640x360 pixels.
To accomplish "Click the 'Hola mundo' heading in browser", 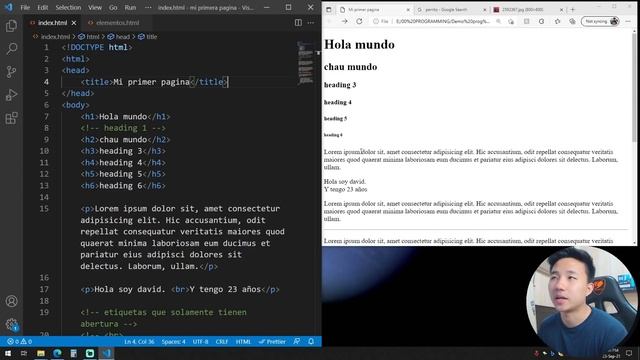I will coord(359,44).
